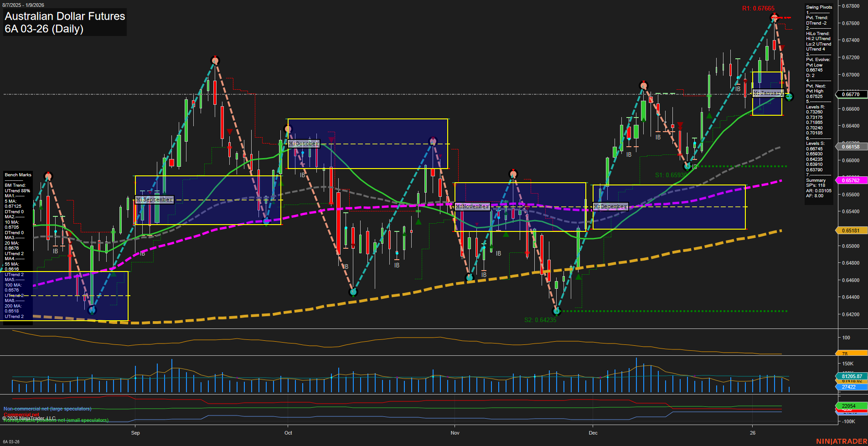868x446 pixels.
Task: Select the 6A 03-26 tab at bottom left
Action: click(12, 441)
